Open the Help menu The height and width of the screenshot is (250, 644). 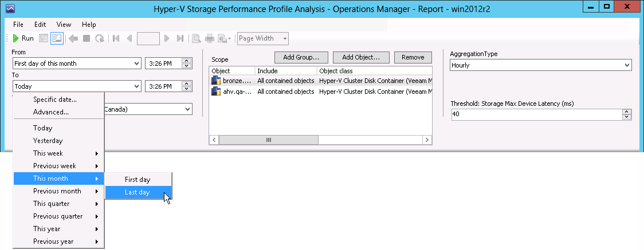(x=89, y=25)
